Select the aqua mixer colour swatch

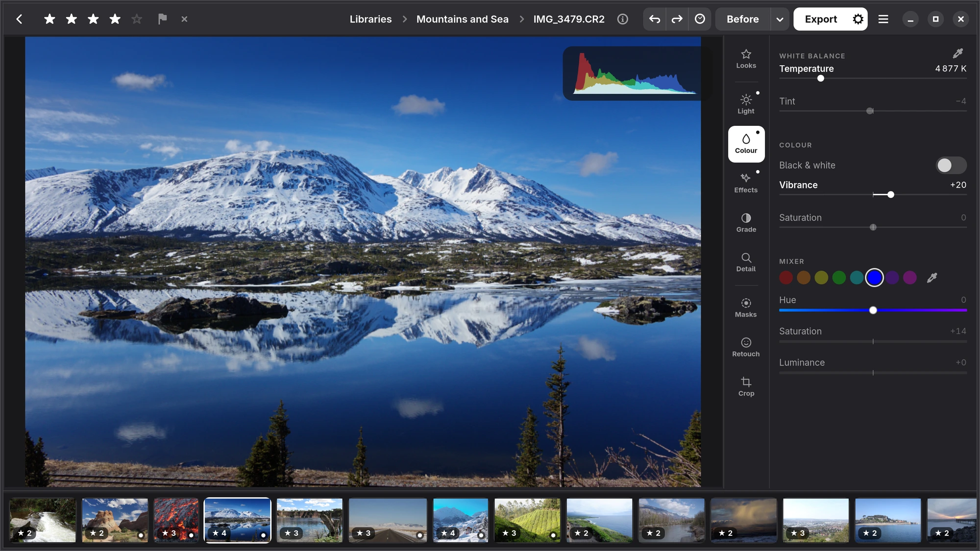(857, 278)
